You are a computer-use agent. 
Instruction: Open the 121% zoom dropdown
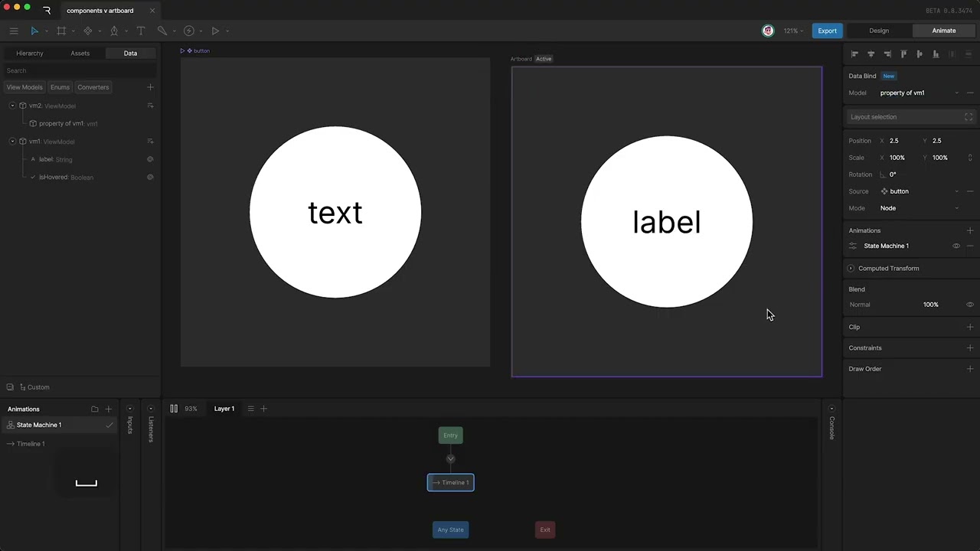(x=794, y=31)
